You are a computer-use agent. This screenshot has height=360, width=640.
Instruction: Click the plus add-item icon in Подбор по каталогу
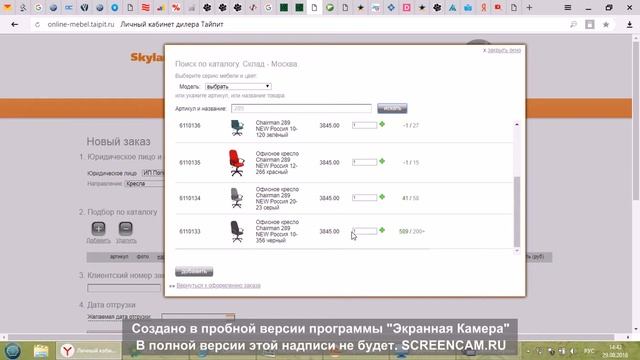click(x=98, y=228)
